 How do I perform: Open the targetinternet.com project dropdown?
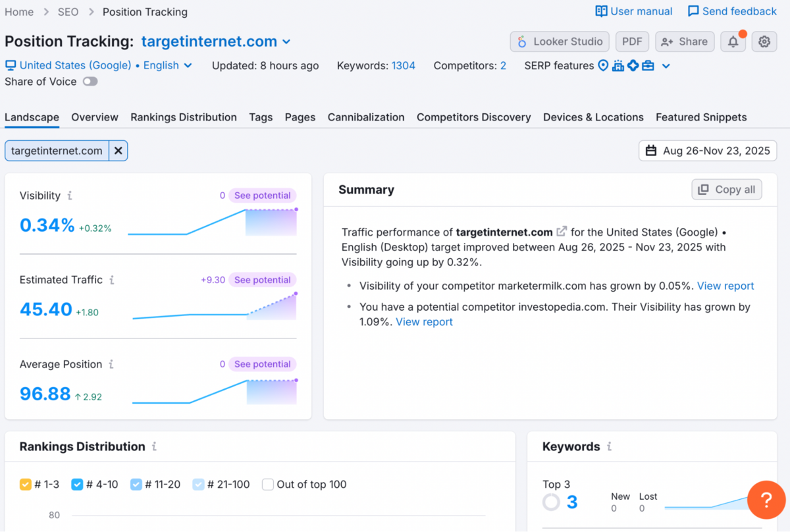216,41
